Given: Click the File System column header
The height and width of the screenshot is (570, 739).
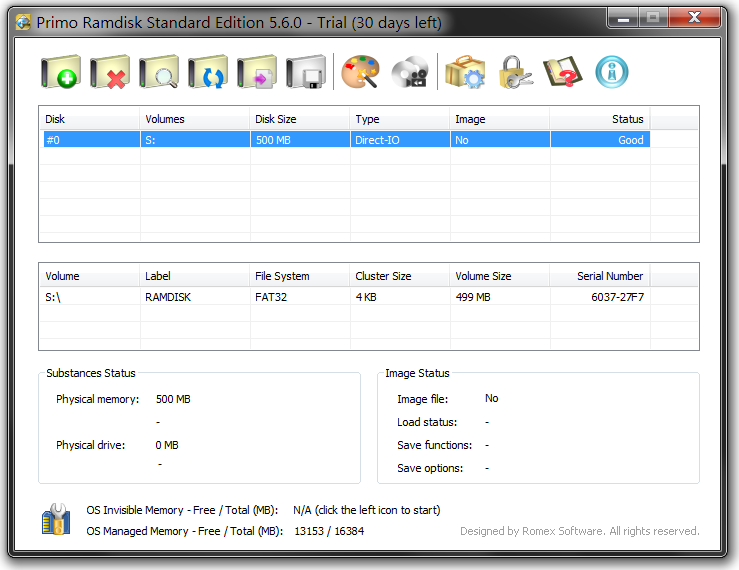Looking at the screenshot, I should coord(299,276).
